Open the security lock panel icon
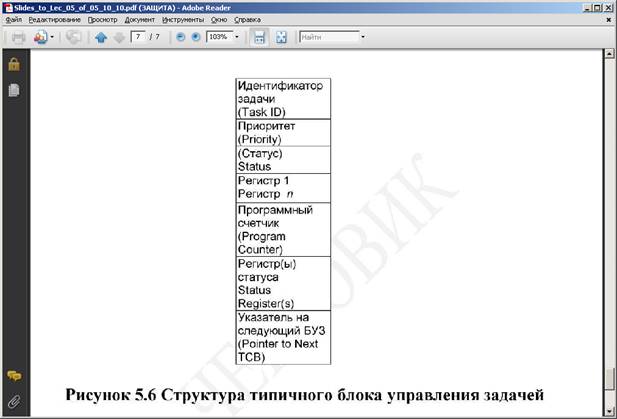The width and height of the screenshot is (617, 419). pos(14,64)
